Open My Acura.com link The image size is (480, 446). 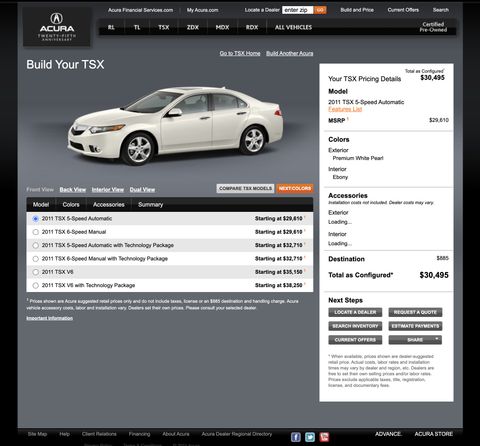202,10
